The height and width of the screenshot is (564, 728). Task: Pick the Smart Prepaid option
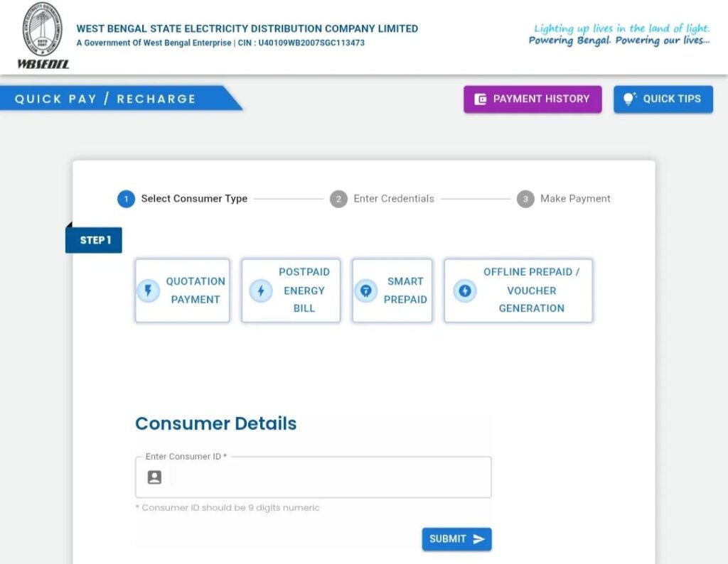coord(392,291)
